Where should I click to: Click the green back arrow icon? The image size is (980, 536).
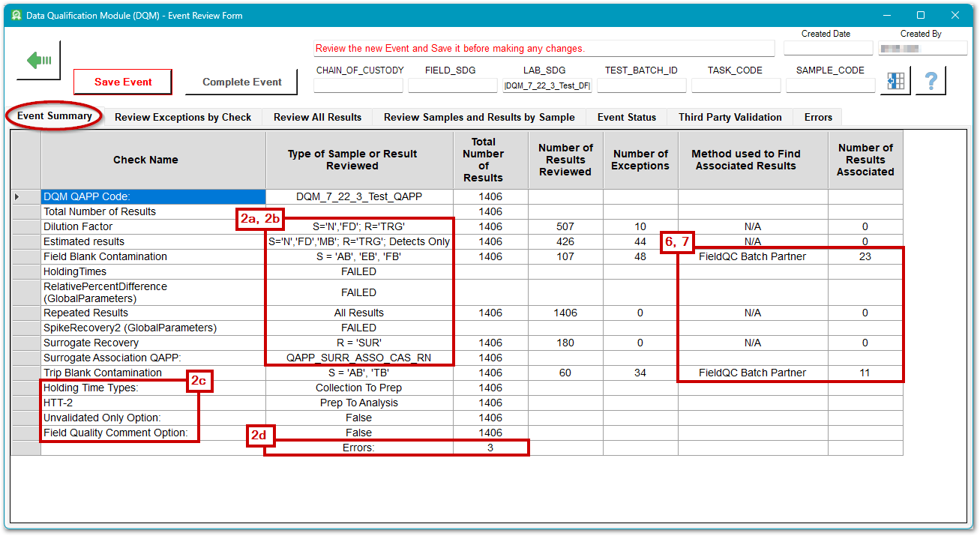tap(38, 61)
